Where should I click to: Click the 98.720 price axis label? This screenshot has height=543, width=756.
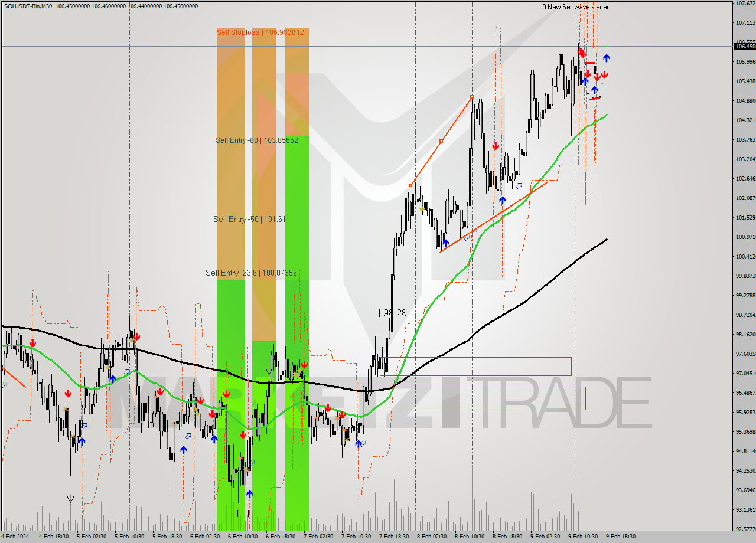click(745, 315)
